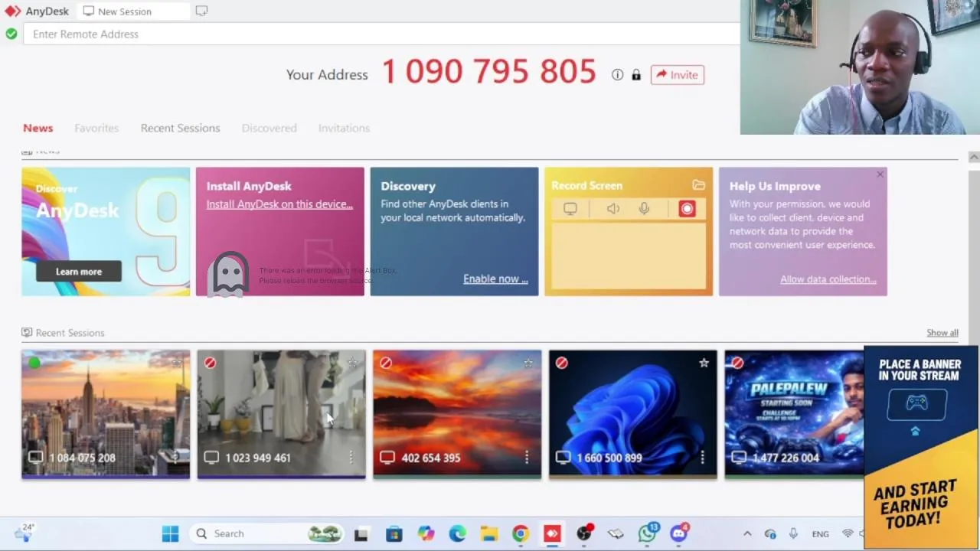Image resolution: width=980 pixels, height=551 pixels.
Task: Open Microsoft Edge from taskbar
Action: (x=457, y=533)
